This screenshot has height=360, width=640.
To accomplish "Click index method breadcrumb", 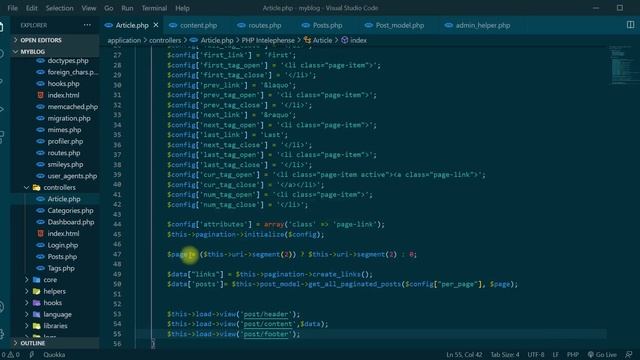I will 358,40.
